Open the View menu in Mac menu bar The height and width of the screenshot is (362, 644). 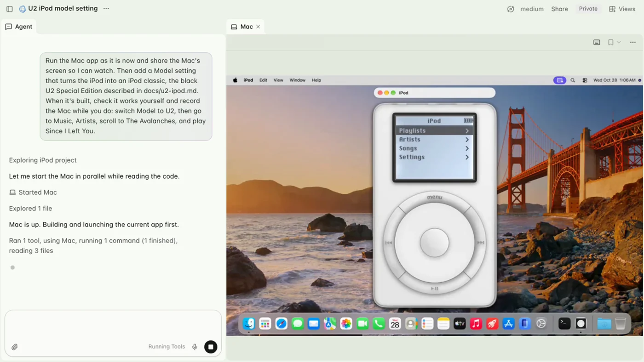click(x=278, y=80)
